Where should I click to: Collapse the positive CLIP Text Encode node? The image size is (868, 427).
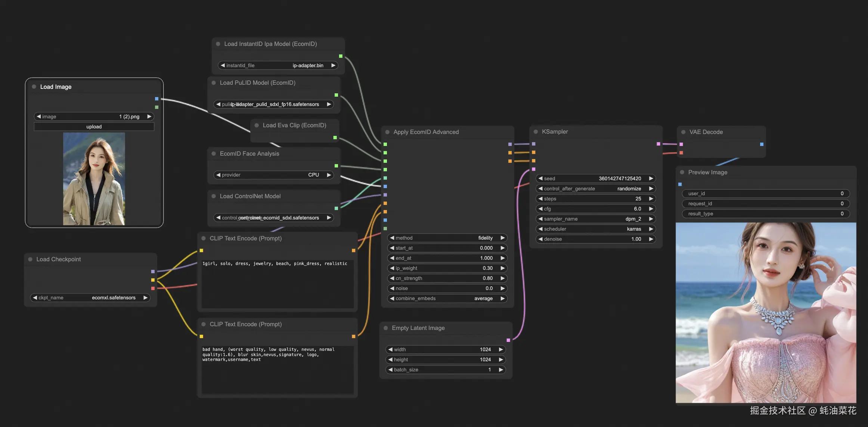pos(204,238)
